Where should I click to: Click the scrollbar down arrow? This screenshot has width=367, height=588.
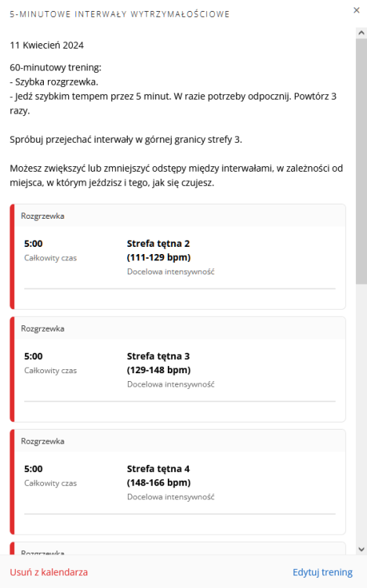click(362, 550)
